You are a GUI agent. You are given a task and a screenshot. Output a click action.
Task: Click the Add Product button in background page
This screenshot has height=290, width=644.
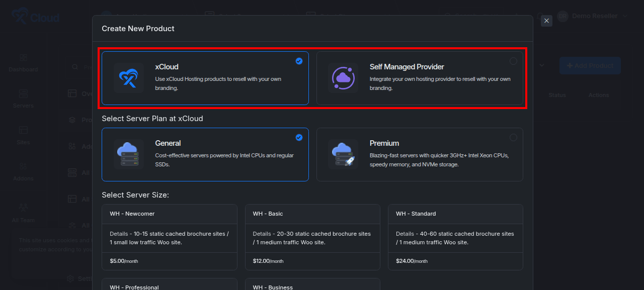[590, 66]
